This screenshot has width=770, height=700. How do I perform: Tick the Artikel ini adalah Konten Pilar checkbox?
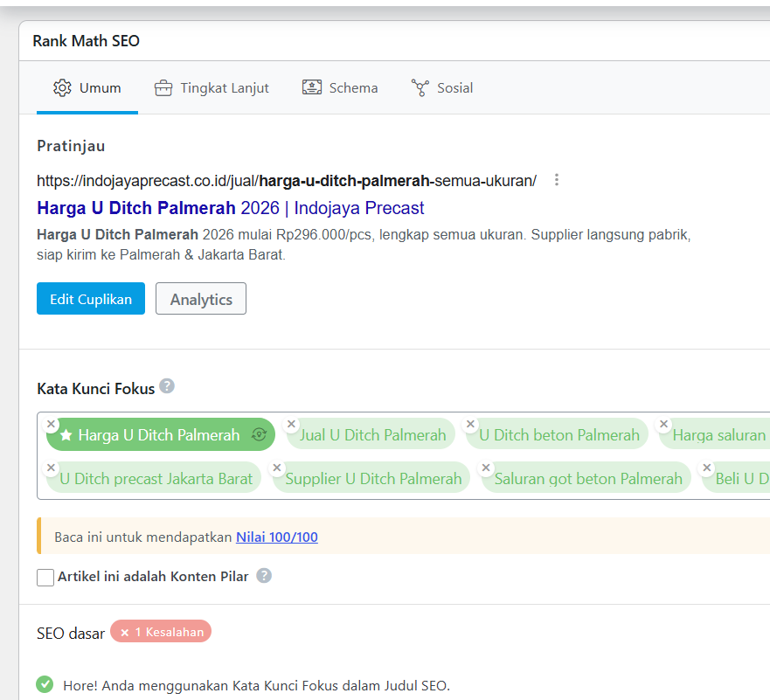coord(45,578)
